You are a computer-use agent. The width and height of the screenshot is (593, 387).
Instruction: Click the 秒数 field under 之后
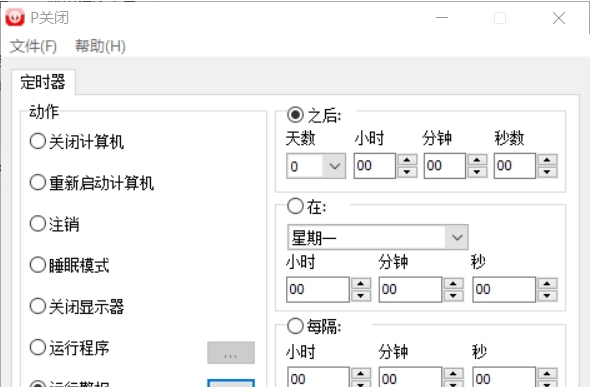(514, 166)
